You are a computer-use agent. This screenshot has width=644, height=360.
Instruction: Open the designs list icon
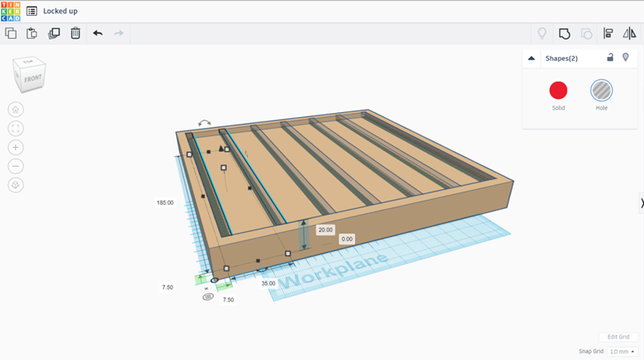coord(31,11)
